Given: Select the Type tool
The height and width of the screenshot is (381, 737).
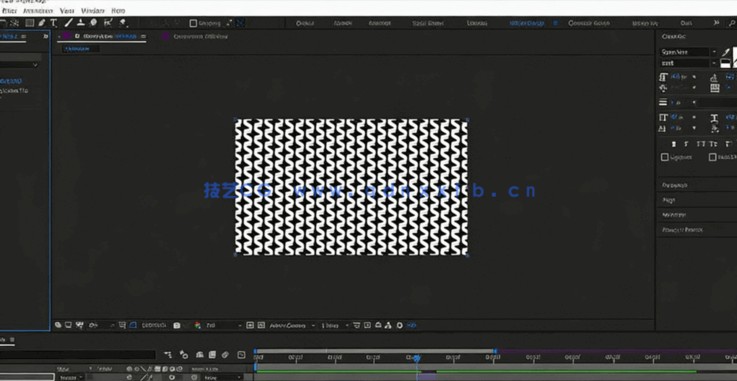Looking at the screenshot, I should (x=54, y=23).
